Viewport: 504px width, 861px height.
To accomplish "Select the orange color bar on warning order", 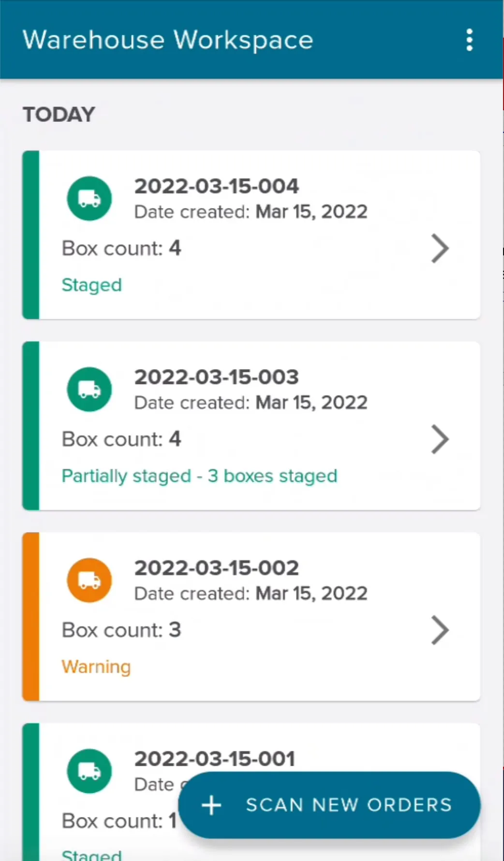I will tap(31, 617).
